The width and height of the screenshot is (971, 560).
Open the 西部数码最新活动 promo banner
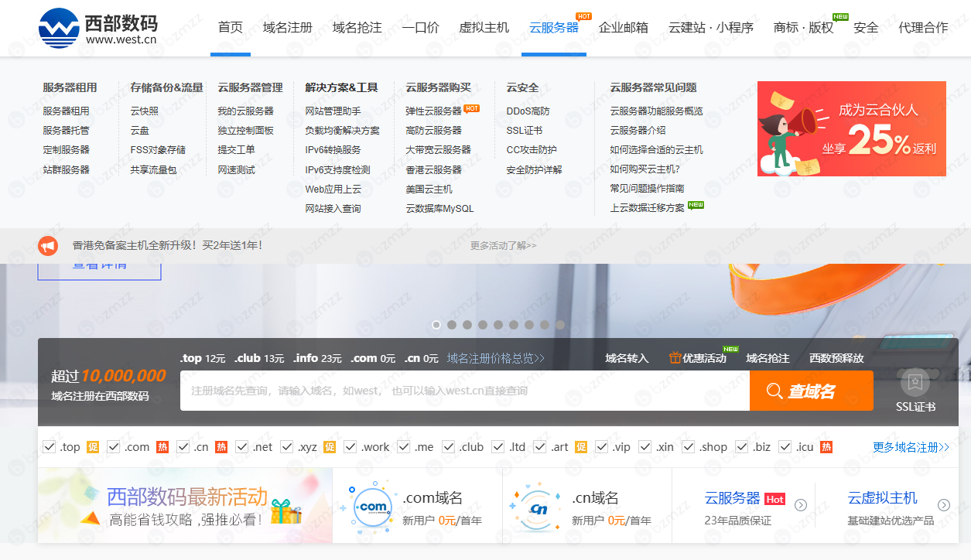[x=186, y=506]
